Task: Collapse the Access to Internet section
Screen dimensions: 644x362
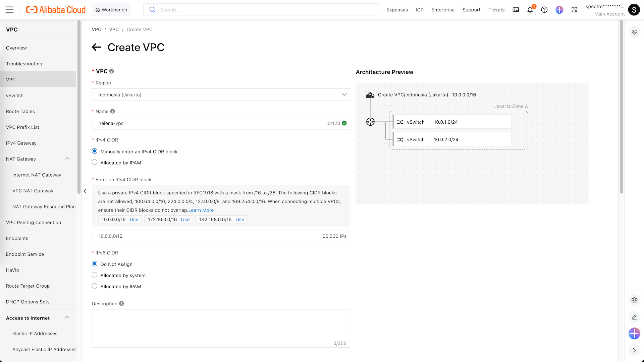Action: click(67, 317)
